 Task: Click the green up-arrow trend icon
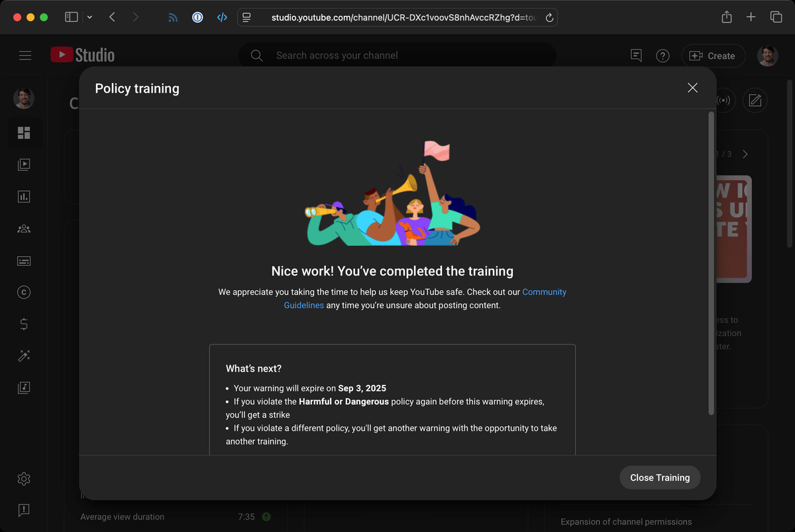[266, 517]
